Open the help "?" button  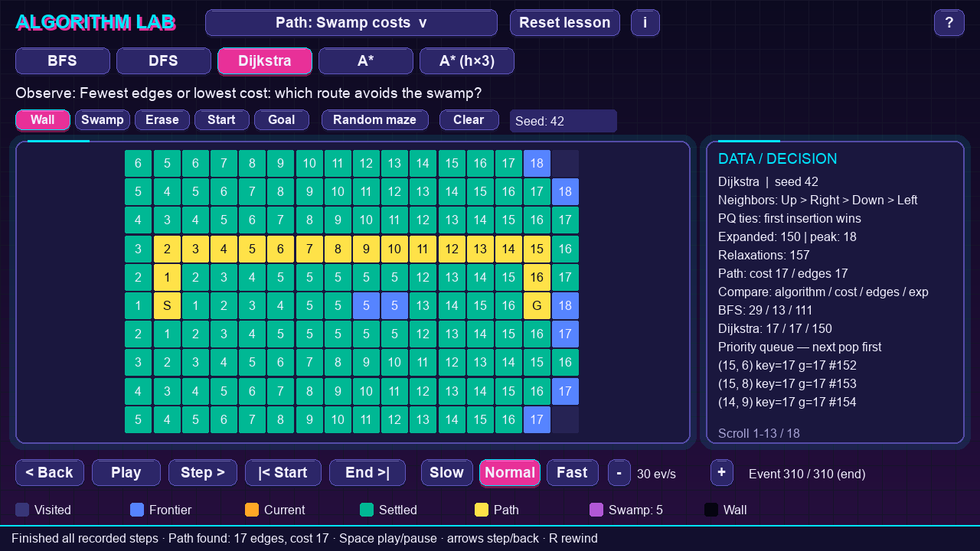949,23
